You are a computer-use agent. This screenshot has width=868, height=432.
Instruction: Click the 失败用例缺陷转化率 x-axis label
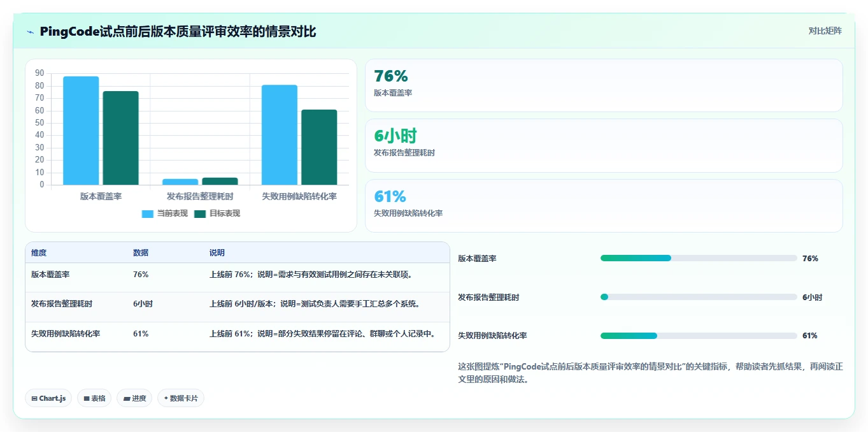pos(299,196)
